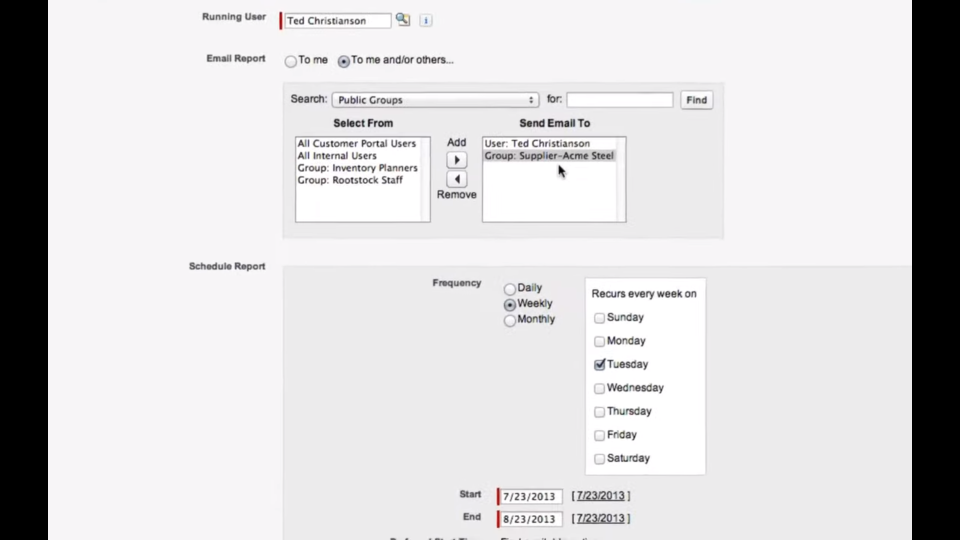Choose 'To me and/or others...' option
This screenshot has width=960, height=540.
[343, 61]
